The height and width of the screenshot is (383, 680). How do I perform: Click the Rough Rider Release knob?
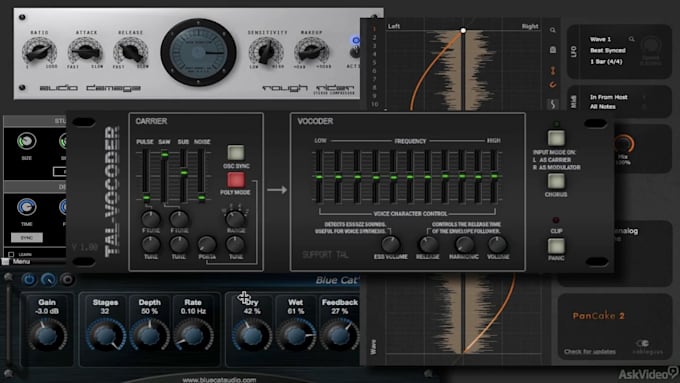click(131, 51)
